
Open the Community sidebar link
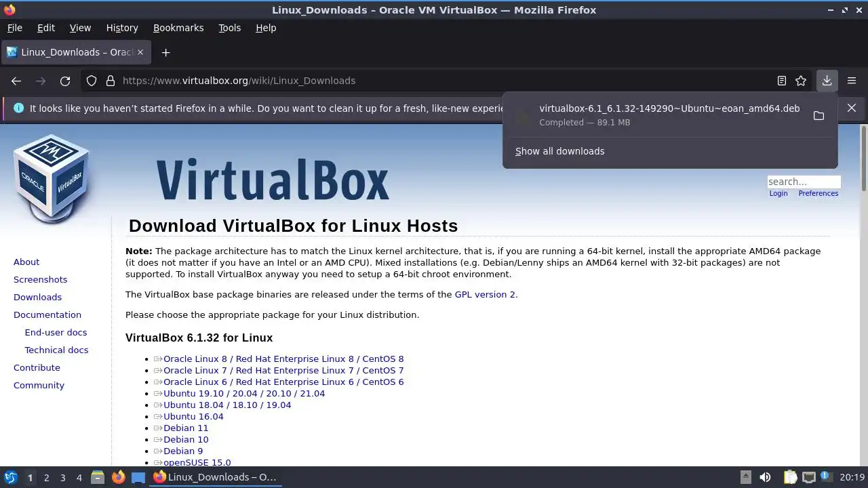(39, 385)
